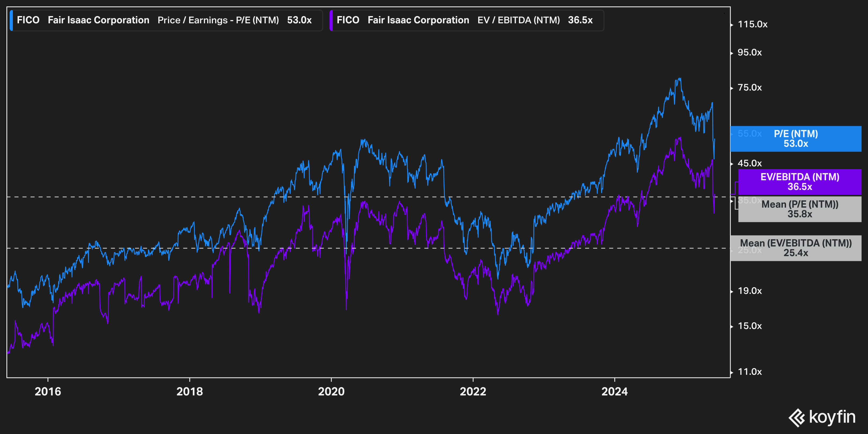The image size is (868, 434).
Task: Click the 19.0x y-axis tick label
Action: click(750, 291)
